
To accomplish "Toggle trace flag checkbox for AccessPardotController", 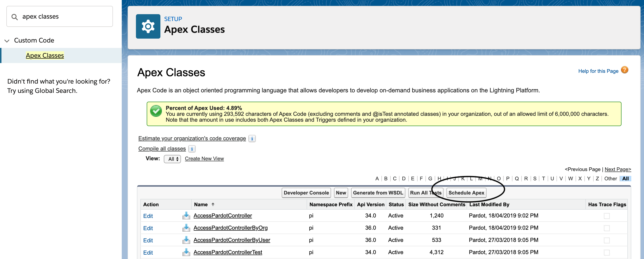I will [607, 216].
